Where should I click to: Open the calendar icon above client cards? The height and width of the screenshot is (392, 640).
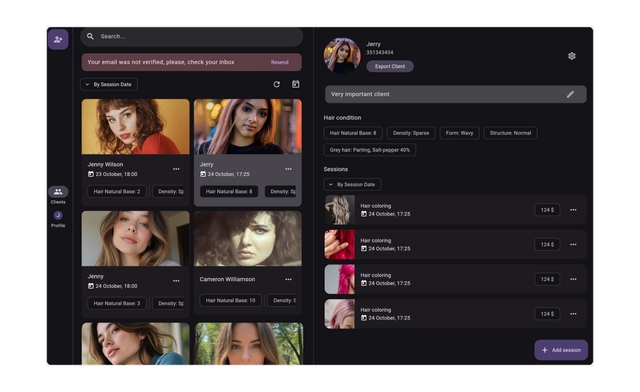point(296,84)
